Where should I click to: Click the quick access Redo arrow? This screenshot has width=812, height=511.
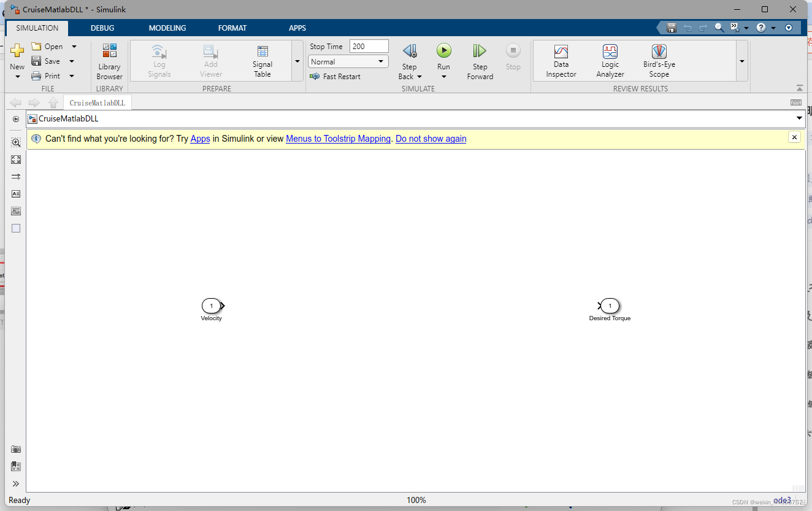click(x=703, y=28)
